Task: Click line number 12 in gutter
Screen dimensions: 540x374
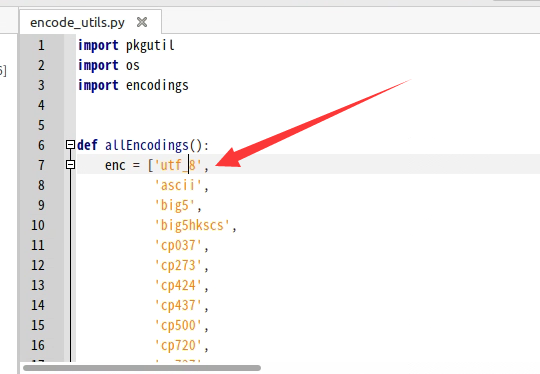Action: pyautogui.click(x=38, y=265)
